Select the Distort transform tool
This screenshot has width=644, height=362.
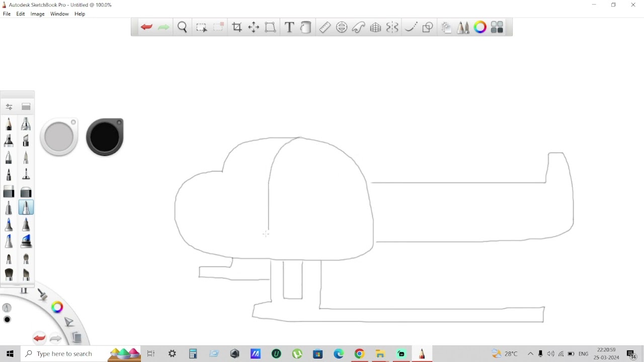tap(270, 27)
